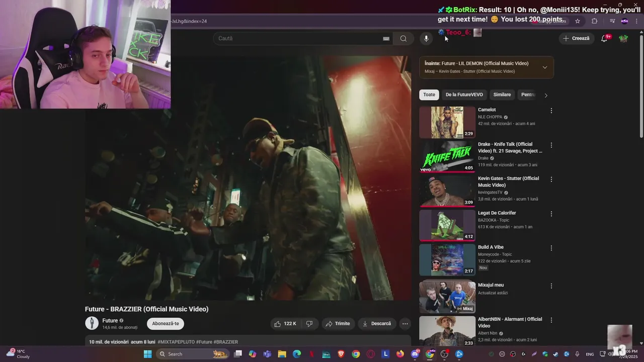Image resolution: width=644 pixels, height=362 pixels.
Task: Open browser extensions puzzle icon
Action: [x=595, y=21]
